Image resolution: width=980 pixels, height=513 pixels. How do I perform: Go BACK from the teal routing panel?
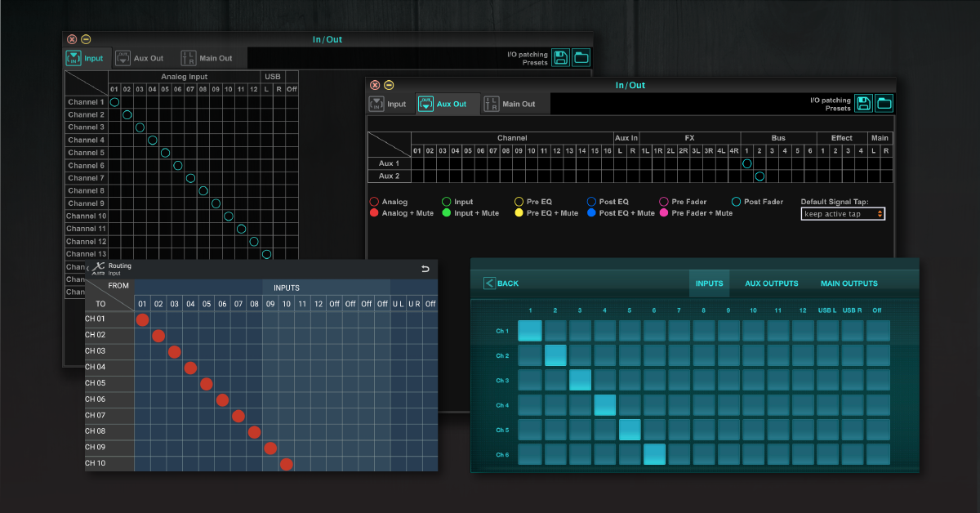[x=501, y=283]
